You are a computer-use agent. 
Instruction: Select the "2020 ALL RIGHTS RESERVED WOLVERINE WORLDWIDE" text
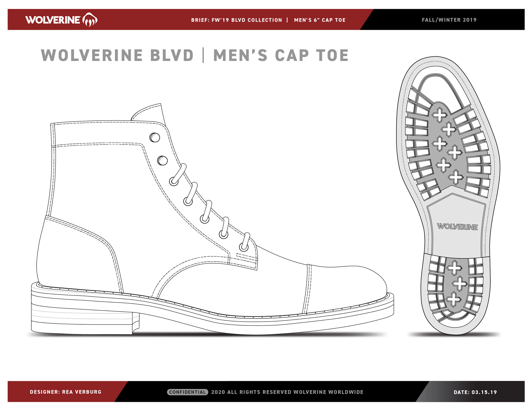(x=287, y=392)
